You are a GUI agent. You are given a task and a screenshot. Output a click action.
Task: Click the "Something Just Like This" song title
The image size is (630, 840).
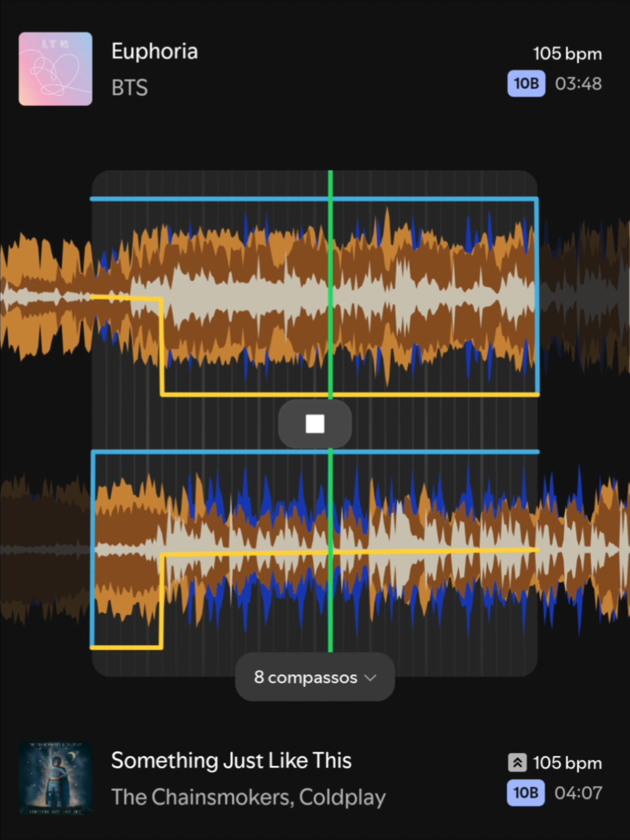[x=231, y=761]
